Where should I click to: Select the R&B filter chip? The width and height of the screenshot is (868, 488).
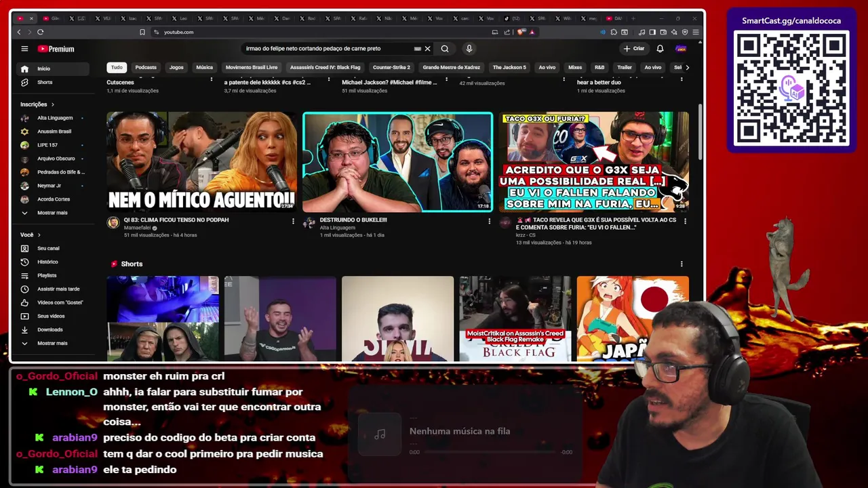tap(599, 67)
